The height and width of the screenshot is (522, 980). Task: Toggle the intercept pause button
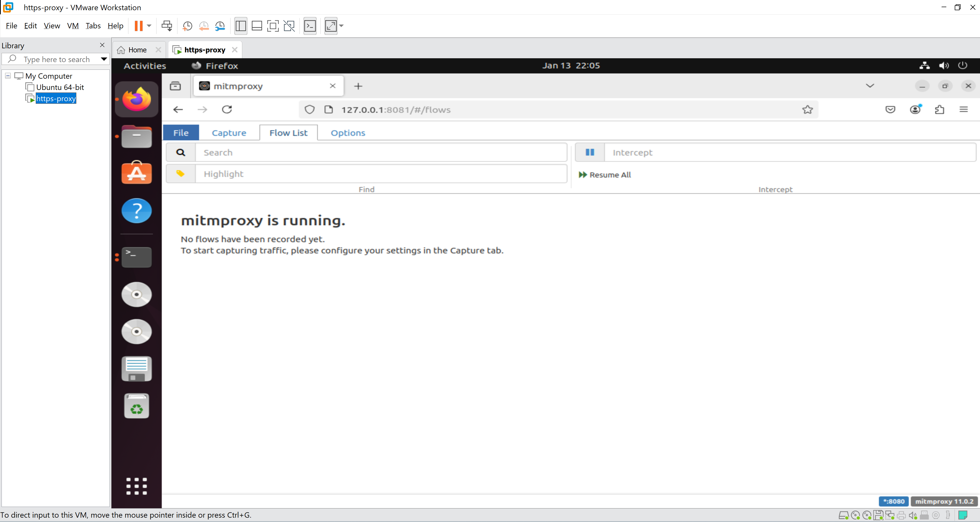pos(590,152)
